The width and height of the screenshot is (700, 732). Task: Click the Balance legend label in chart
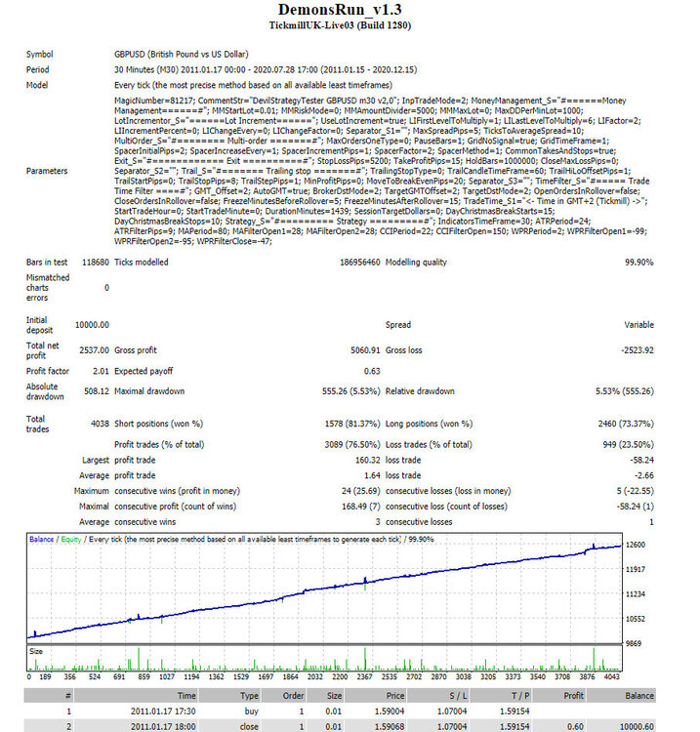click(x=42, y=539)
